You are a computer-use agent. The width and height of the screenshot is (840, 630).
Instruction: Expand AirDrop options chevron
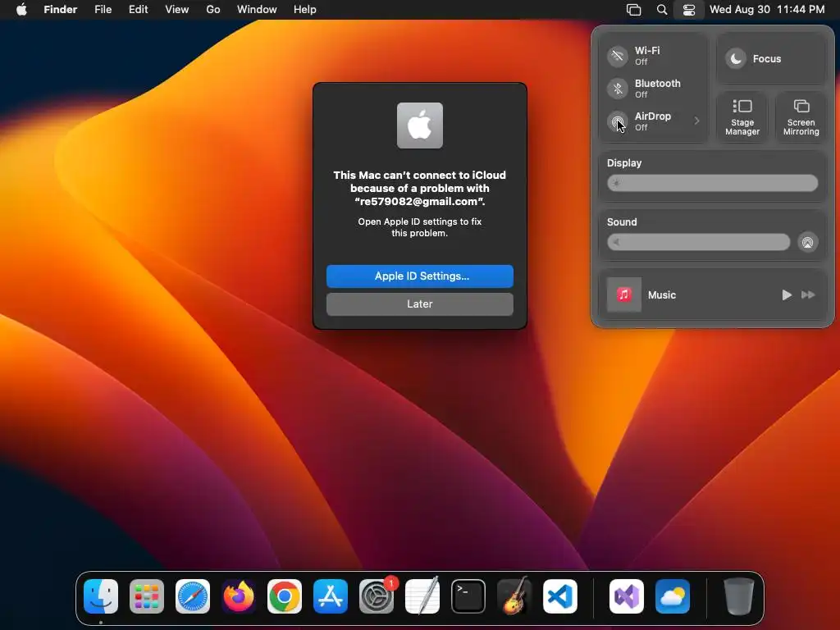697,121
